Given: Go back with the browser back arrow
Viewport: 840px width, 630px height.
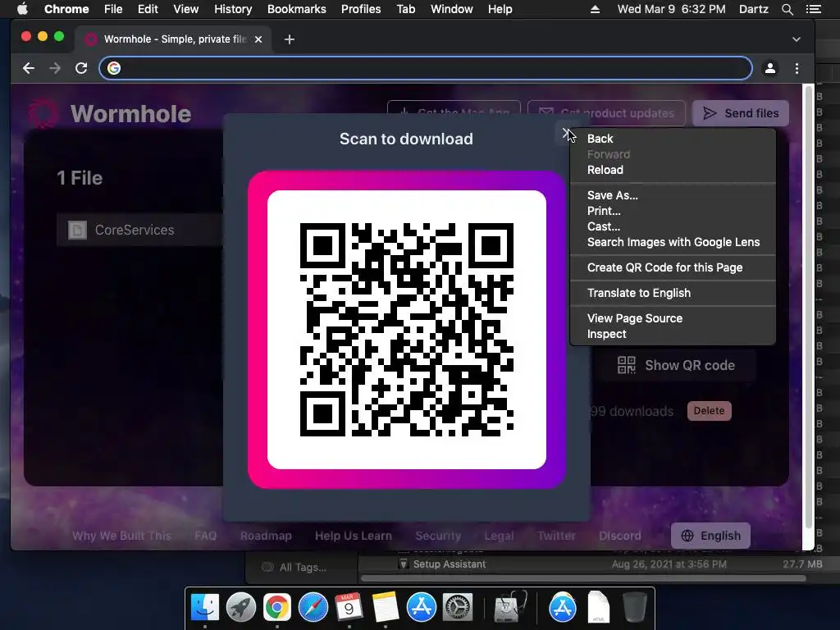Looking at the screenshot, I should (x=29, y=68).
